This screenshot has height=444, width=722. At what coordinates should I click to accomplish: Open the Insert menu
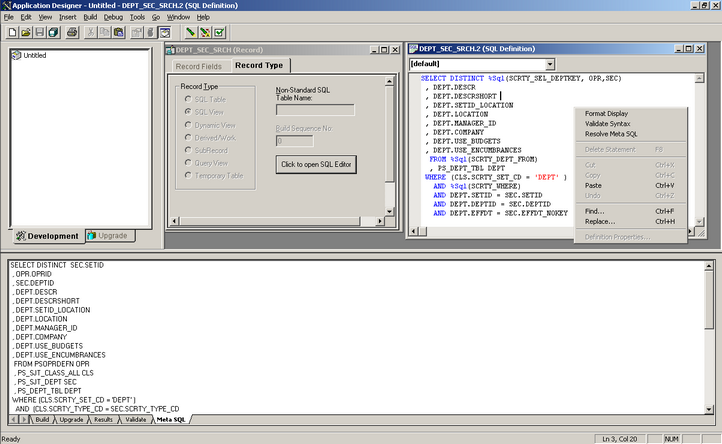(x=68, y=17)
